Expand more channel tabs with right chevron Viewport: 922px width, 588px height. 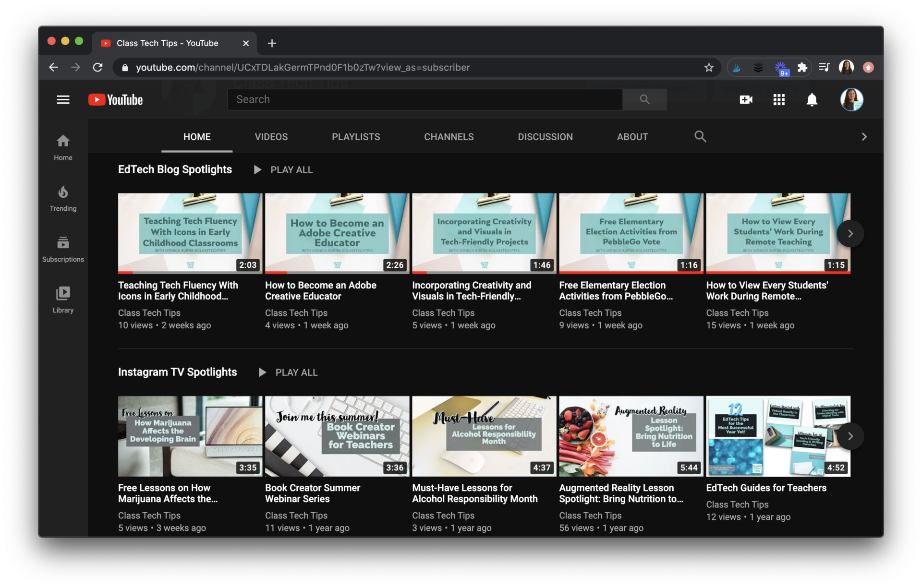[x=864, y=136]
